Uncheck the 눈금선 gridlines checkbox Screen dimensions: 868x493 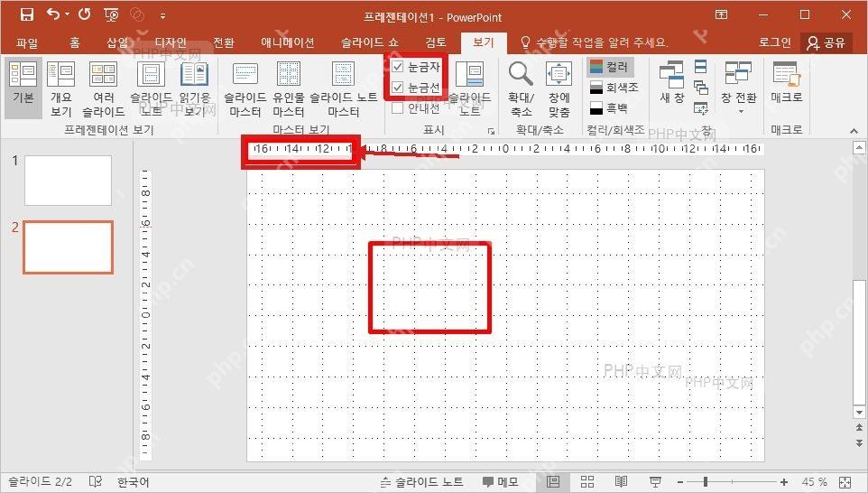pyautogui.click(x=398, y=87)
